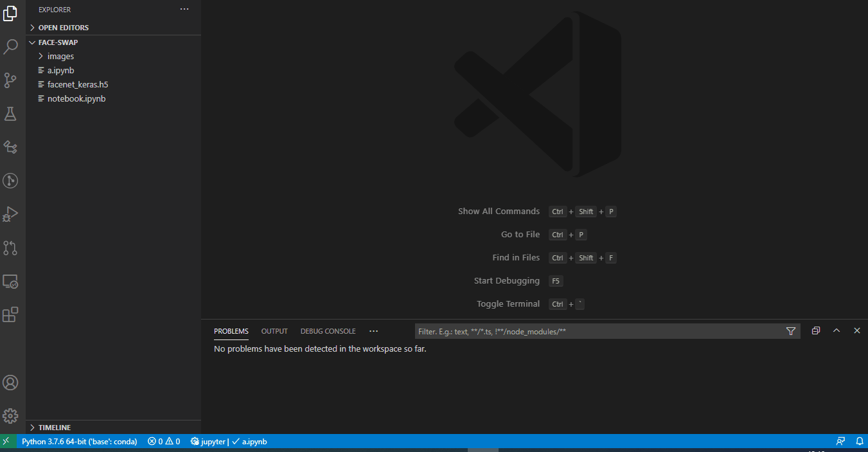Viewport: 868px width, 452px height.
Task: Expand the images folder
Action: pyautogui.click(x=113, y=57)
